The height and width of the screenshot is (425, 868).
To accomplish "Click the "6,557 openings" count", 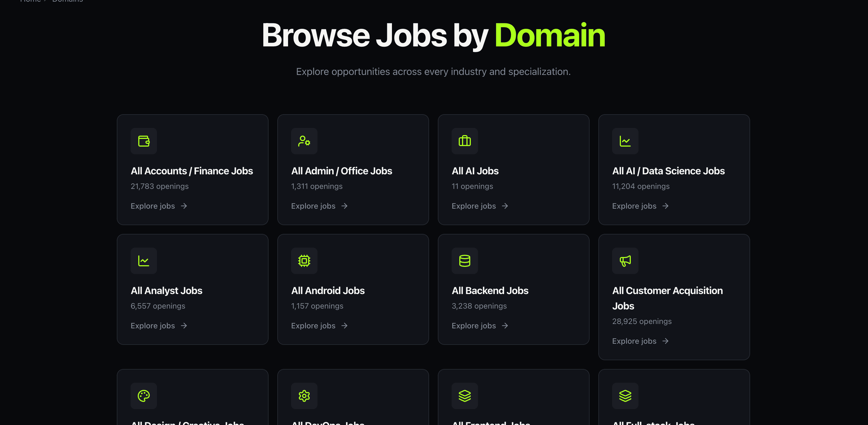I will point(158,306).
